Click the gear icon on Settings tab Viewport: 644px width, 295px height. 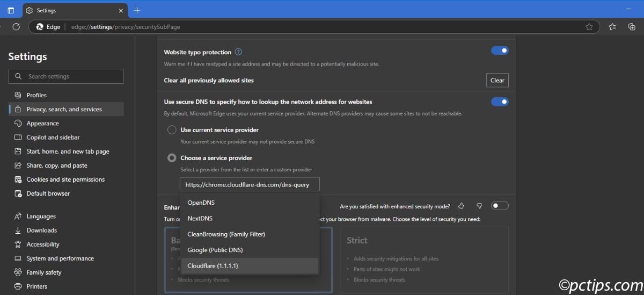(x=29, y=10)
